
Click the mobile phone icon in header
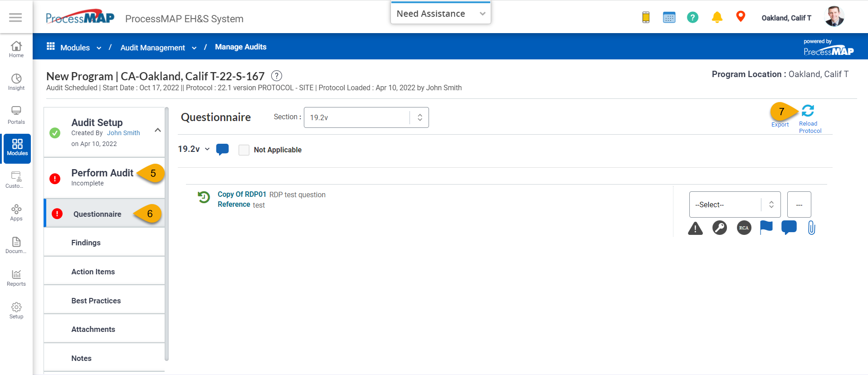(646, 17)
